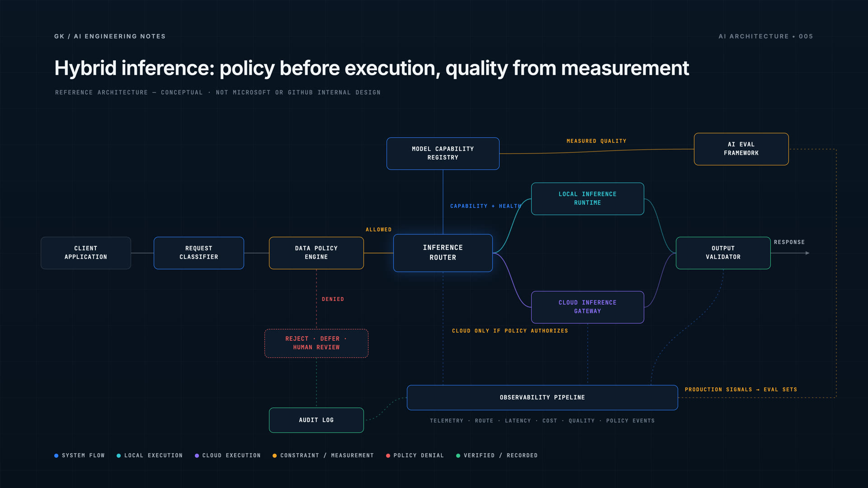Click the Hybrid inference main title
The image size is (868, 488).
pos(372,68)
